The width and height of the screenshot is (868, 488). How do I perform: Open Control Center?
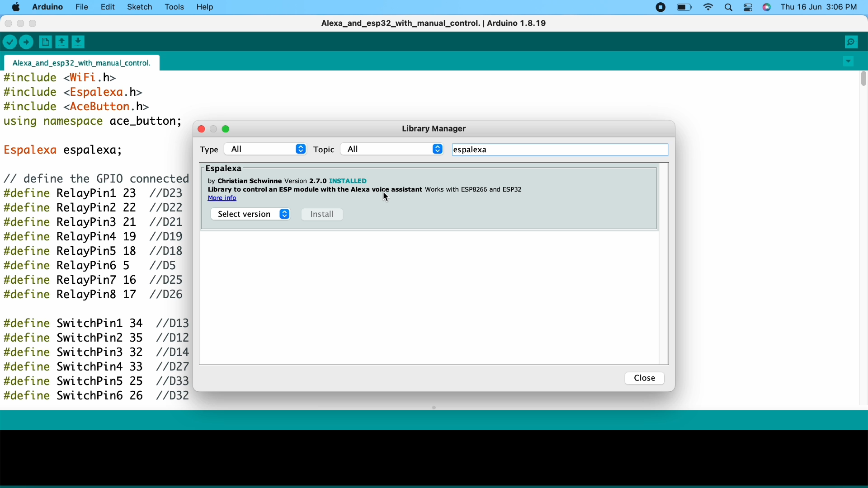pos(748,8)
